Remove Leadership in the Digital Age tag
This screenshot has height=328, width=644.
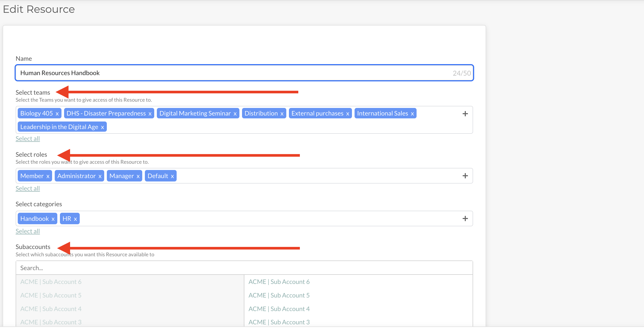[x=103, y=127]
